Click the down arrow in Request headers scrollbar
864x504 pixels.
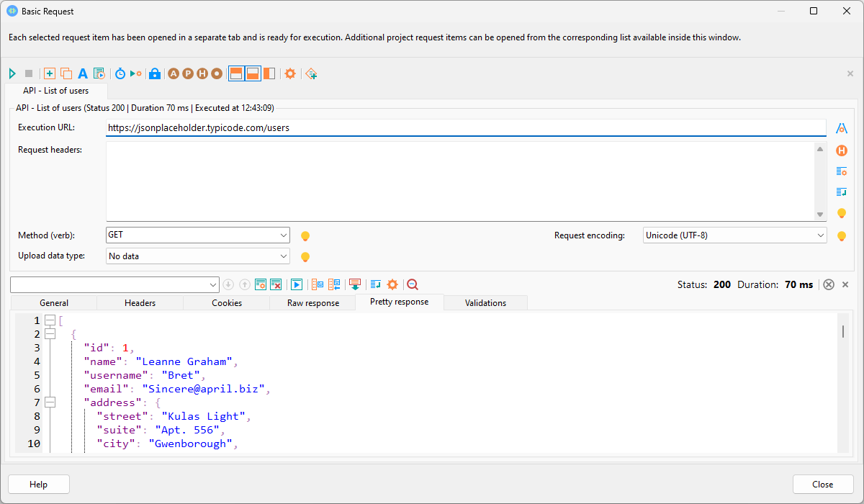click(820, 215)
